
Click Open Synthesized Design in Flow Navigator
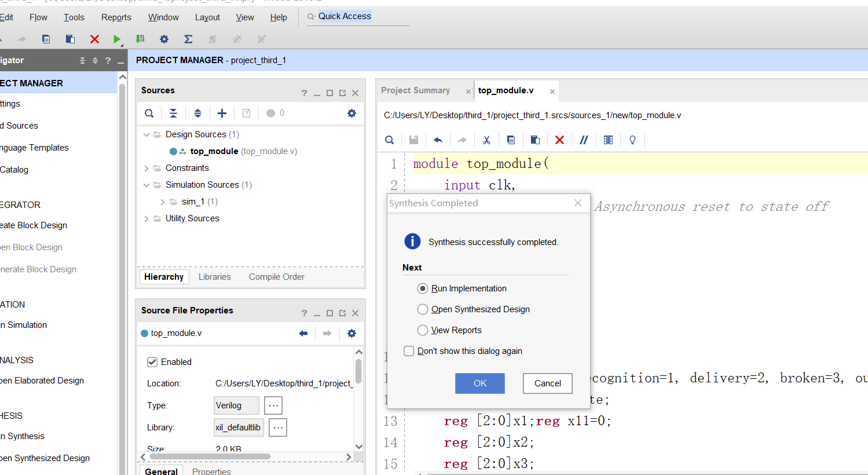pyautogui.click(x=45, y=458)
